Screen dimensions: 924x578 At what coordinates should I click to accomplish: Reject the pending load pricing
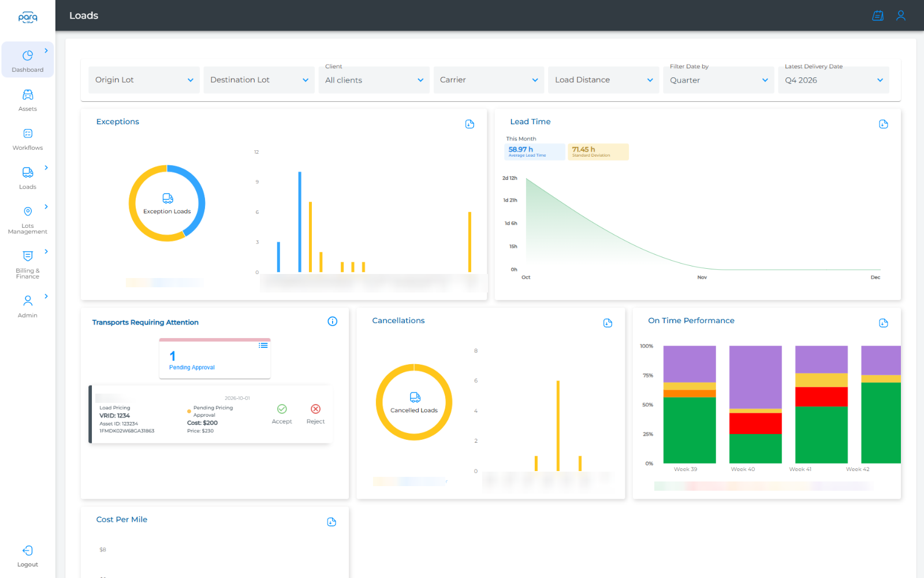315,414
